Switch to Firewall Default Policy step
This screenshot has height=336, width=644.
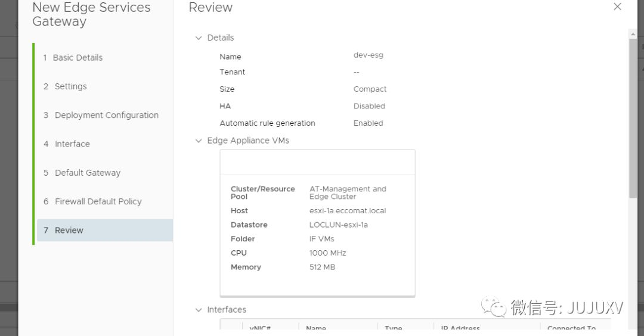98,201
